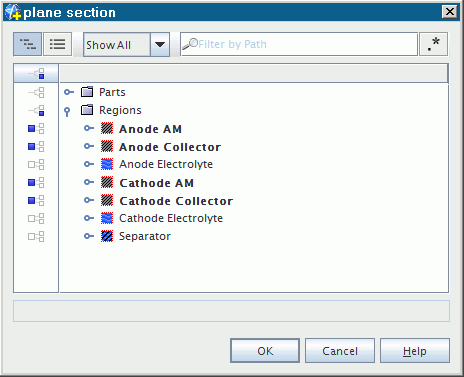Expand the Cathode Collector node

(89, 200)
